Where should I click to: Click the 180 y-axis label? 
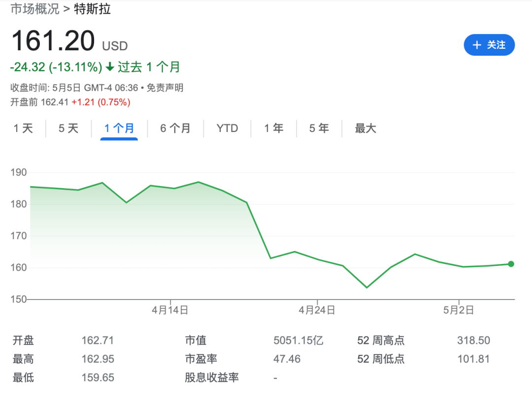click(19, 204)
